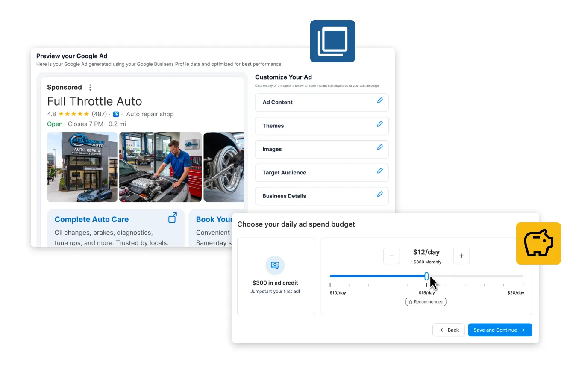This screenshot has width=570, height=392.
Task: Click the pencil icon beside Images
Action: click(x=380, y=147)
